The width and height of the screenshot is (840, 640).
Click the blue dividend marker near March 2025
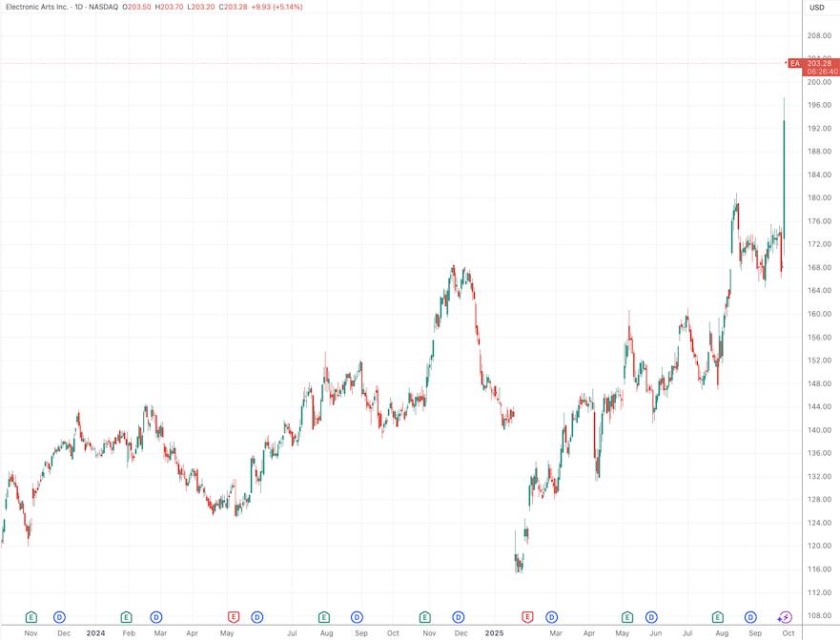coord(550,618)
